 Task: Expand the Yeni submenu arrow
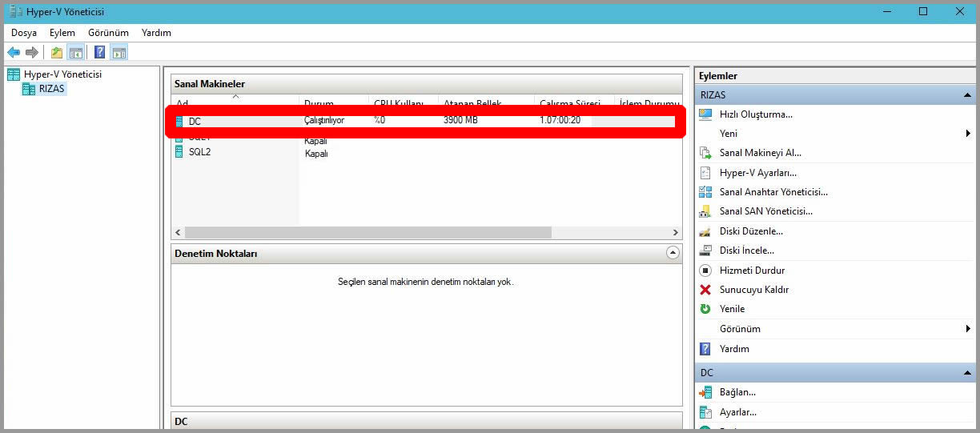[968, 134]
